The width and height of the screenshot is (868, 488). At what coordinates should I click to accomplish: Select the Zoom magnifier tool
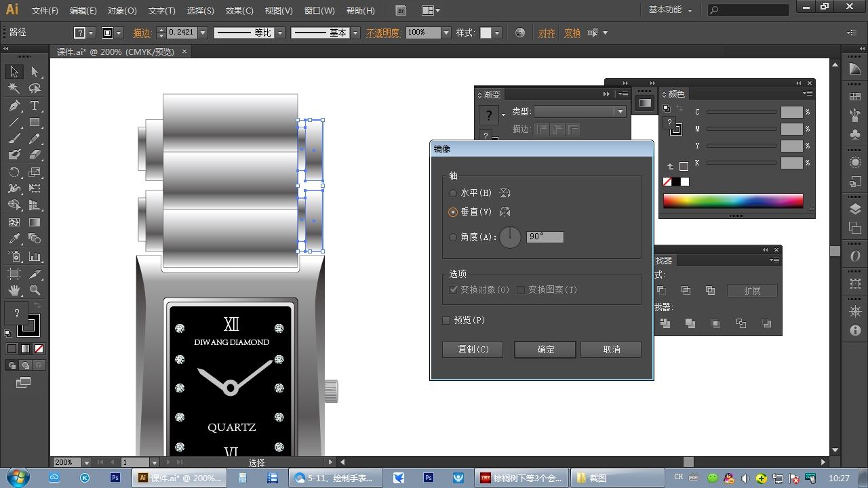(35, 290)
